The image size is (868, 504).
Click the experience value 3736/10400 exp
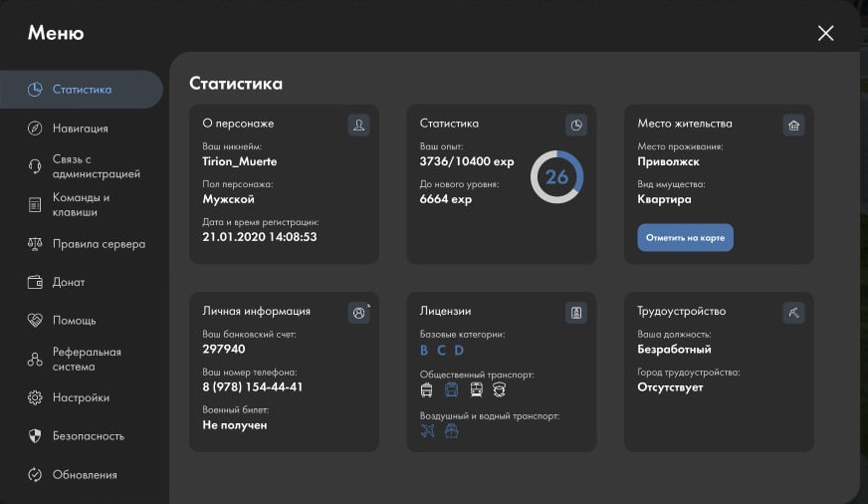click(x=467, y=161)
